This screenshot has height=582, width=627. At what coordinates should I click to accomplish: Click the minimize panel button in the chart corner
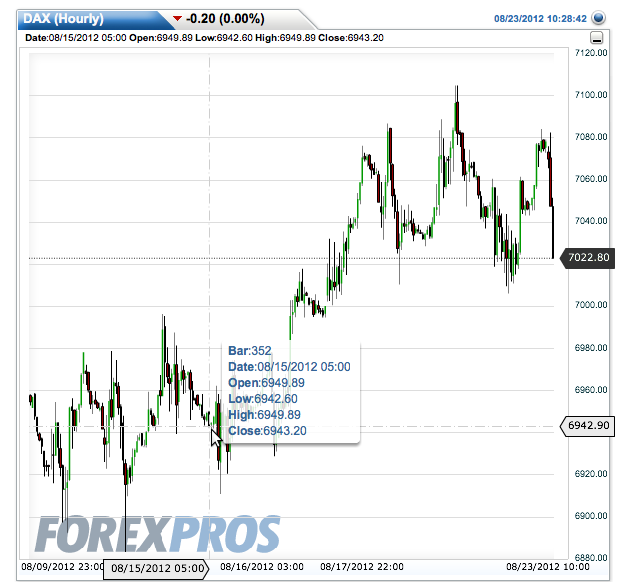pos(597,38)
